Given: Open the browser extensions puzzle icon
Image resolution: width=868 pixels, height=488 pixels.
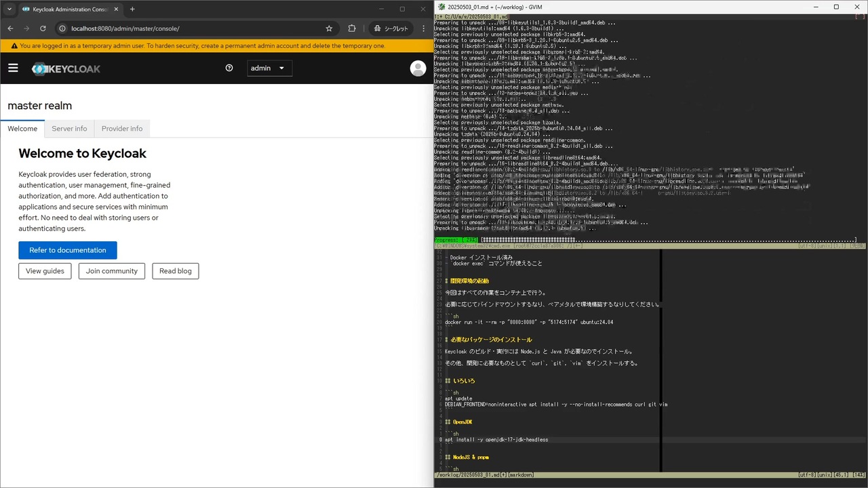Looking at the screenshot, I should pos(352,28).
